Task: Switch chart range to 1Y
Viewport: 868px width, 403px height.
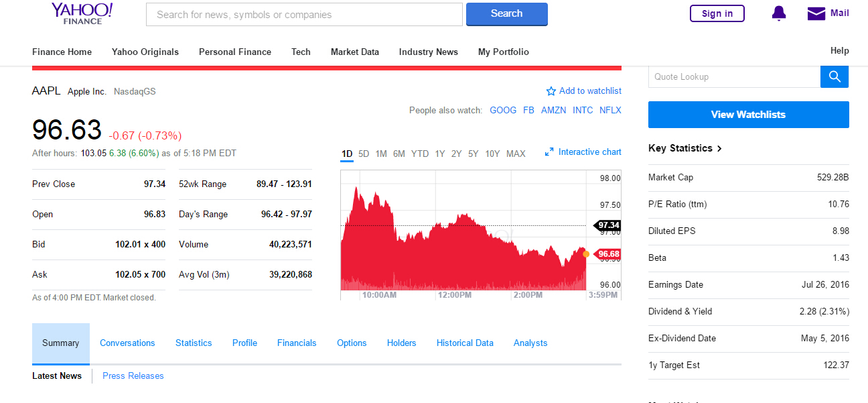Action: click(x=439, y=154)
